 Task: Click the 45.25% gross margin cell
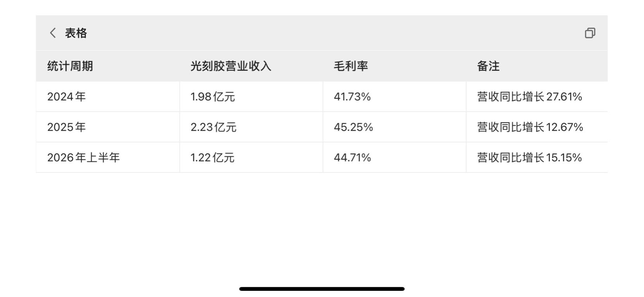coord(394,127)
